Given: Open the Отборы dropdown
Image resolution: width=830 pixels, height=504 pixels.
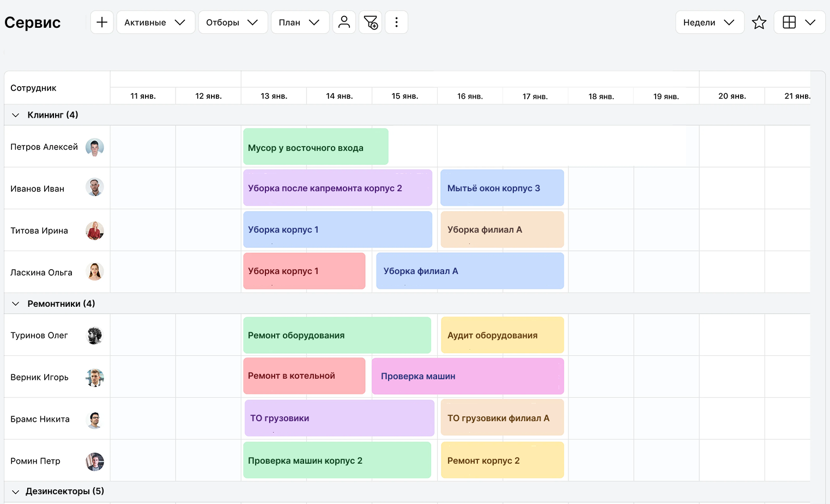Looking at the screenshot, I should (233, 22).
